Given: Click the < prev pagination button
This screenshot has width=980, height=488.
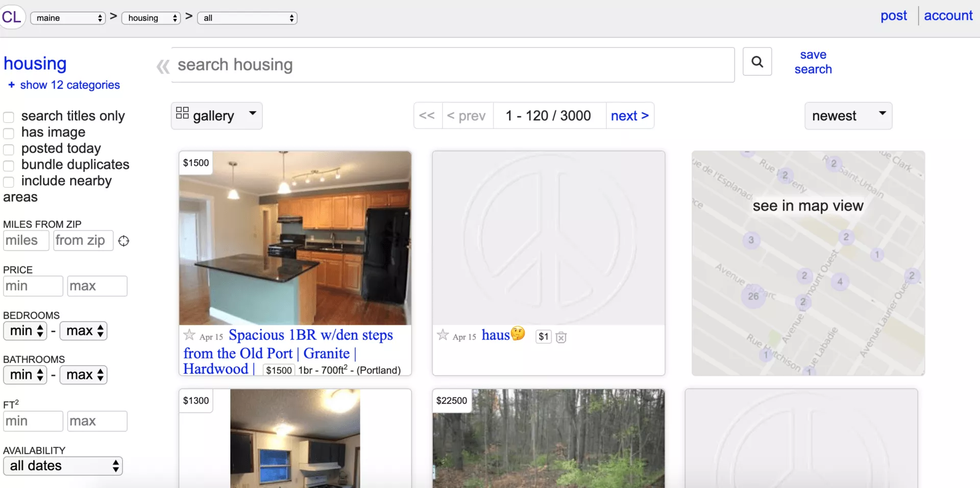Looking at the screenshot, I should [467, 116].
